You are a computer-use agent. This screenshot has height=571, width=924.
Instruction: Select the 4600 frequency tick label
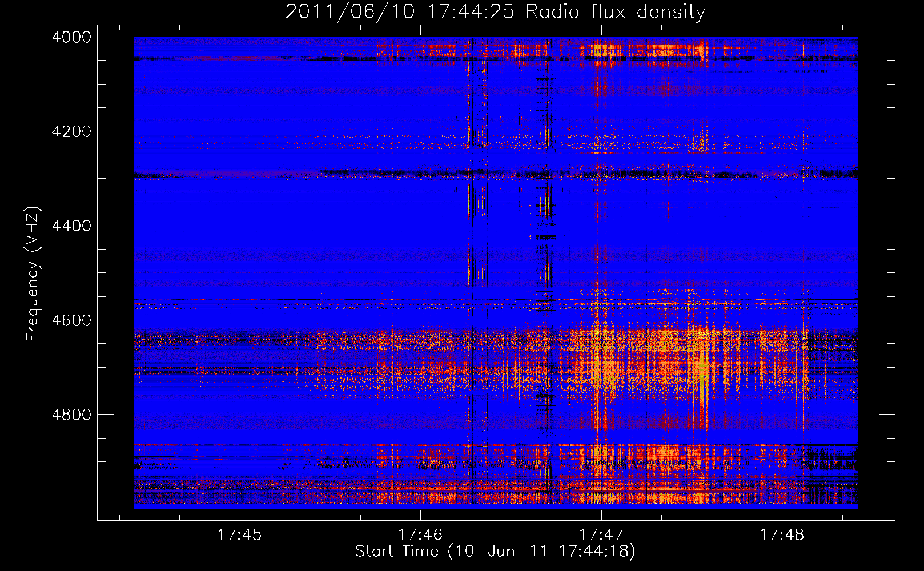click(x=71, y=320)
